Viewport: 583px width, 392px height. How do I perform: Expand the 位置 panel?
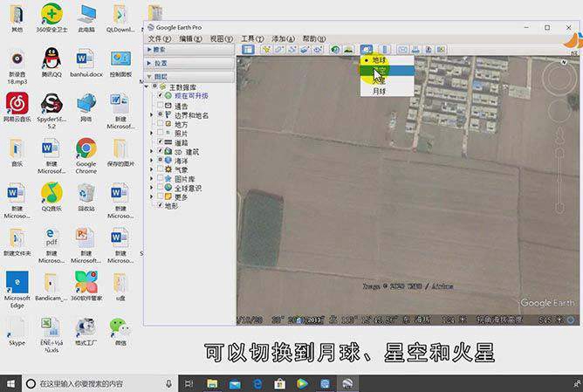point(189,63)
